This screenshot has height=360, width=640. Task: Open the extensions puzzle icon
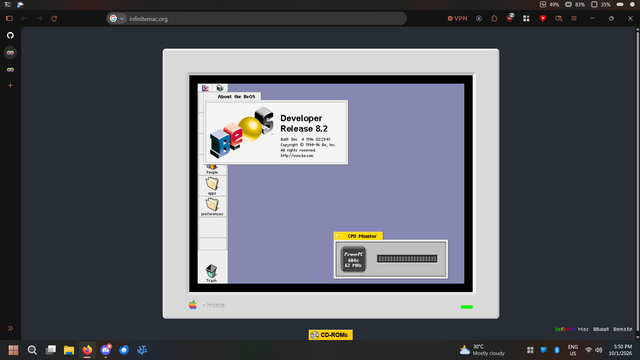494,18
